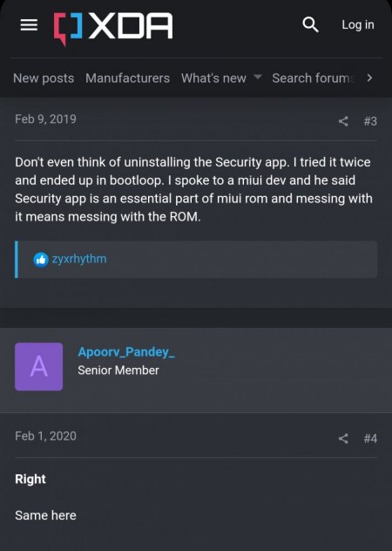Image resolution: width=392 pixels, height=551 pixels.
Task: Show more navigation items with chevron
Action: [369, 78]
